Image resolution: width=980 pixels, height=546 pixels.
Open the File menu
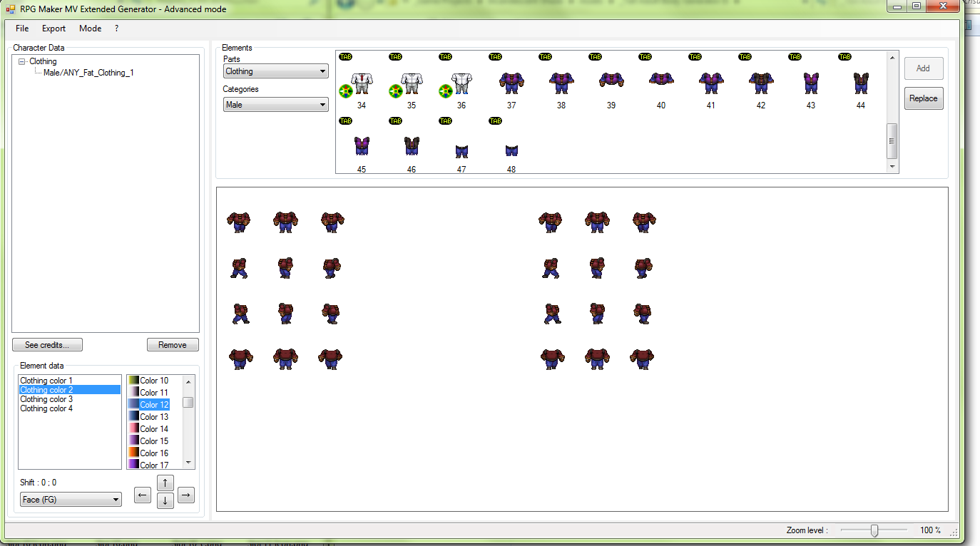coord(22,29)
